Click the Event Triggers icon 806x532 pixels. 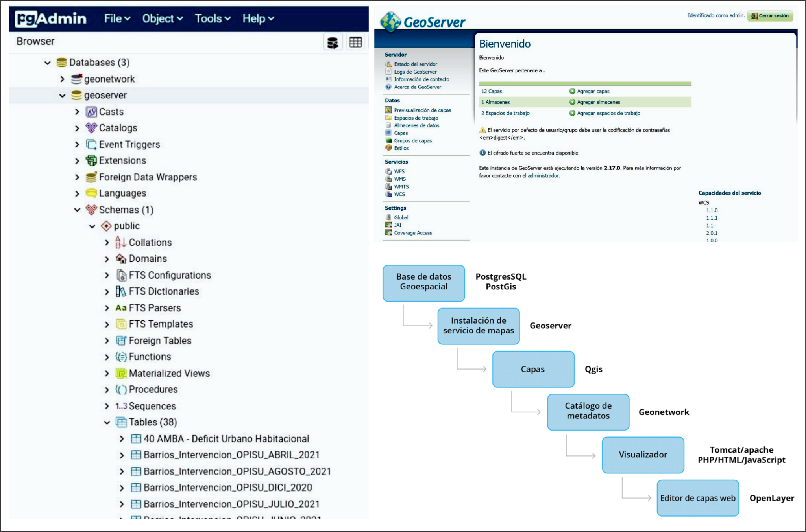(x=91, y=145)
